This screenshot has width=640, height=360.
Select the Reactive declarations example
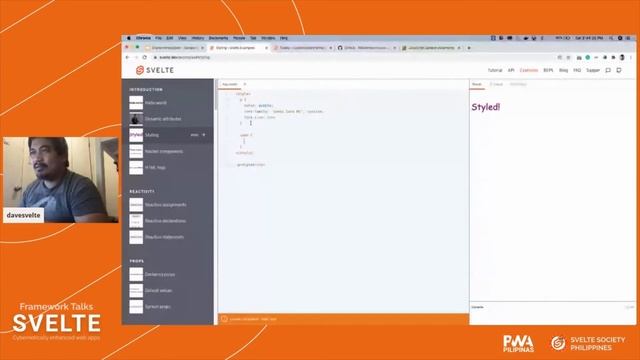[x=168, y=221]
